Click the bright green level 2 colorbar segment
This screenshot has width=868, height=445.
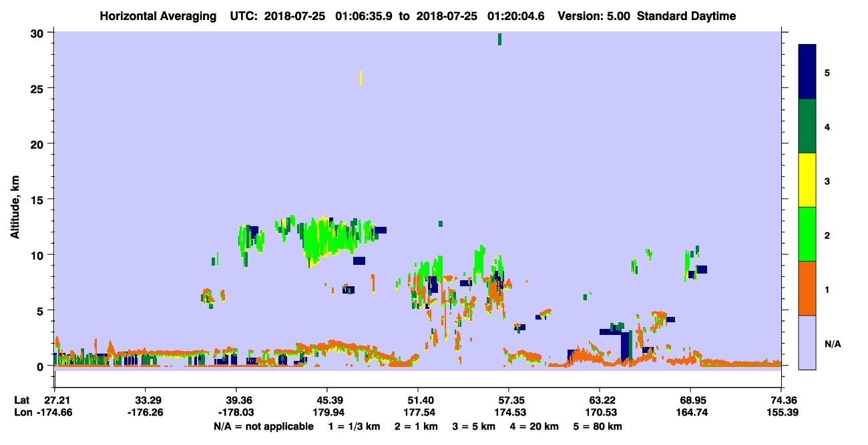tap(807, 234)
